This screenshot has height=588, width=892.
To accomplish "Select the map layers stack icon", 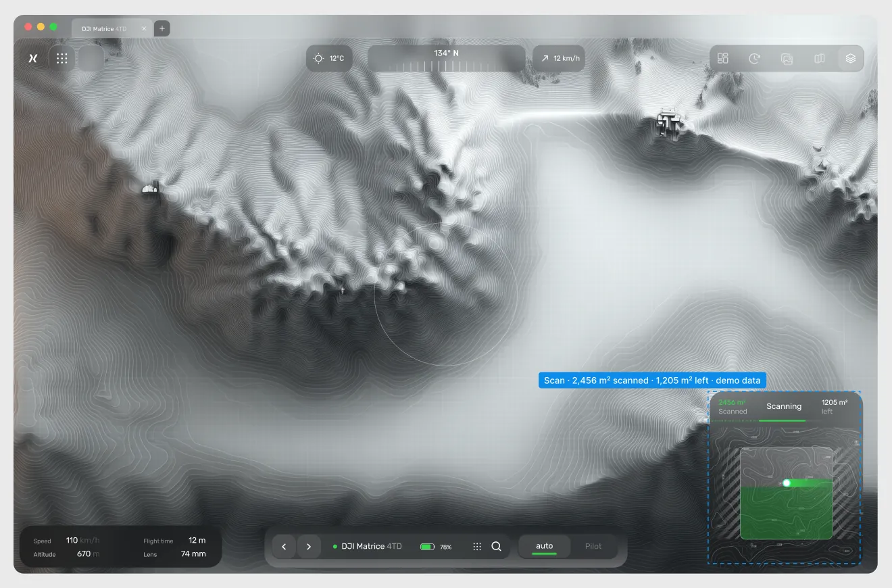I will tap(851, 59).
